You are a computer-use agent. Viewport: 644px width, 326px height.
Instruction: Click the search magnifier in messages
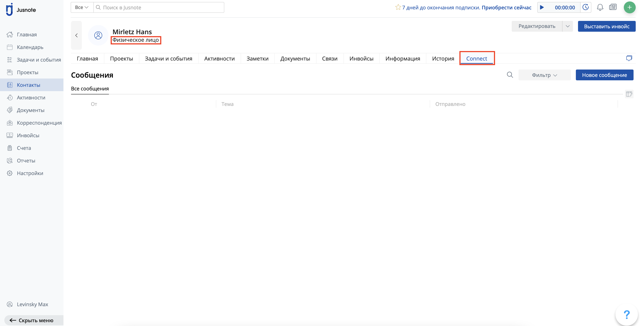click(x=510, y=75)
